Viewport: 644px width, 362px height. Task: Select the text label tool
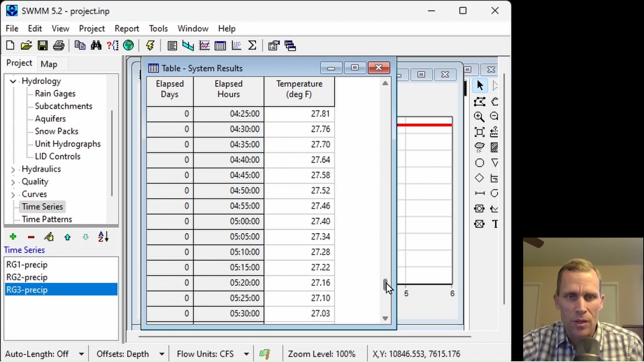[495, 224]
